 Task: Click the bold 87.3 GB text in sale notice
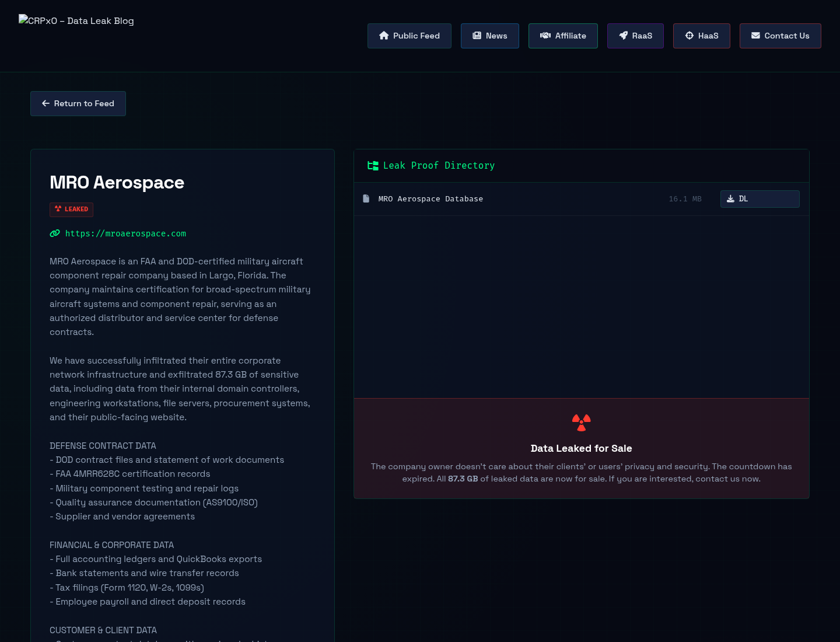click(463, 479)
